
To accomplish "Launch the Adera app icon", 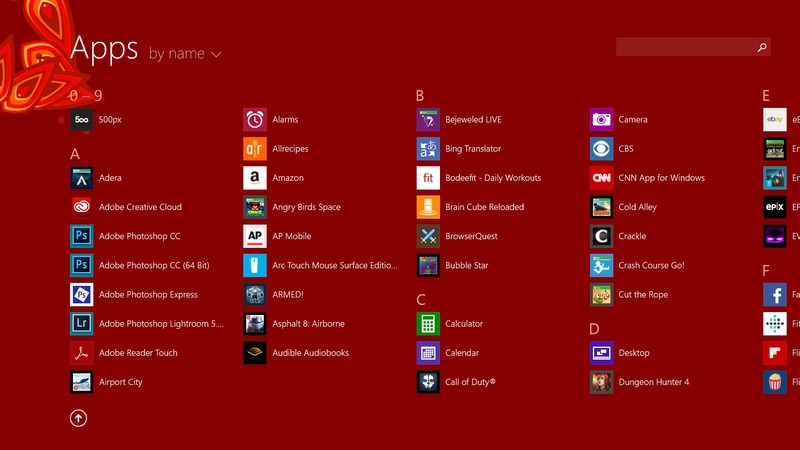I will pos(82,178).
